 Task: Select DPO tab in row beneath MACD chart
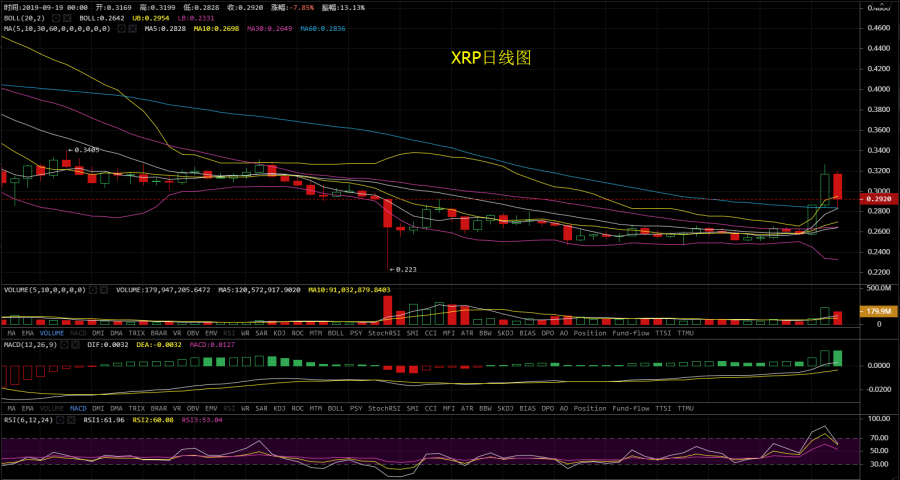click(x=548, y=408)
